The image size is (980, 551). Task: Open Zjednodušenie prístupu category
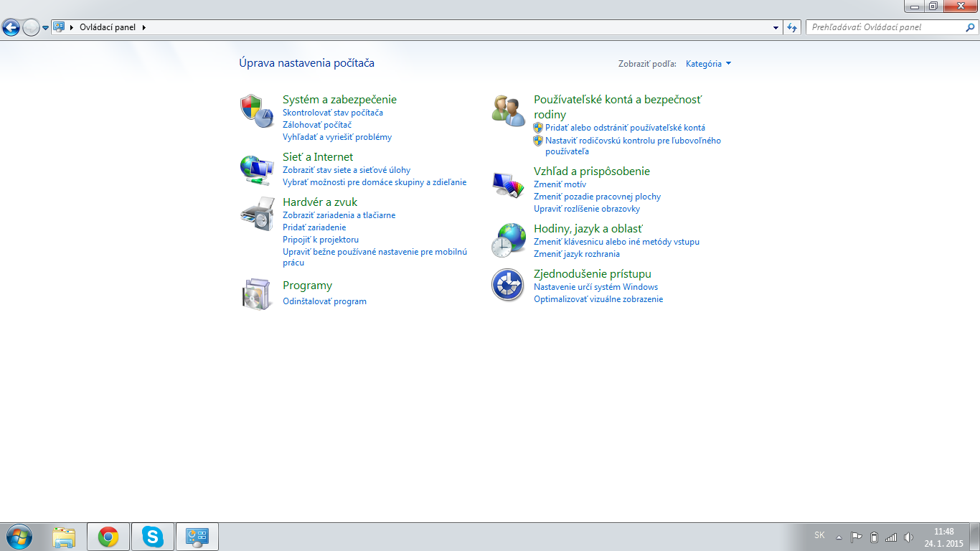pyautogui.click(x=593, y=273)
